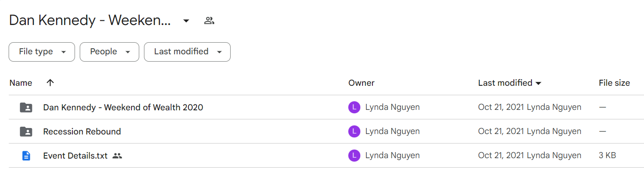This screenshot has width=644, height=181.
Task: Expand the File type filter
Action: click(42, 52)
